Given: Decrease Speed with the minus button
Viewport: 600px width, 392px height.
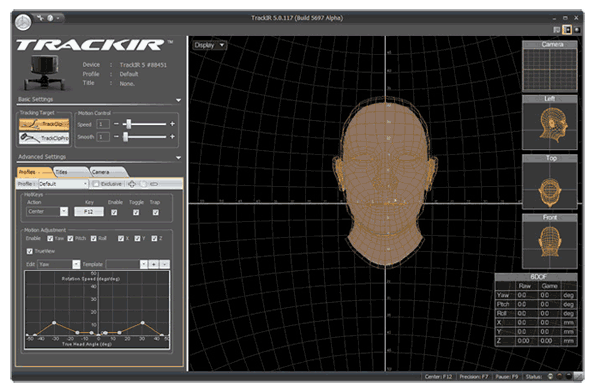Looking at the screenshot, I should (116, 124).
